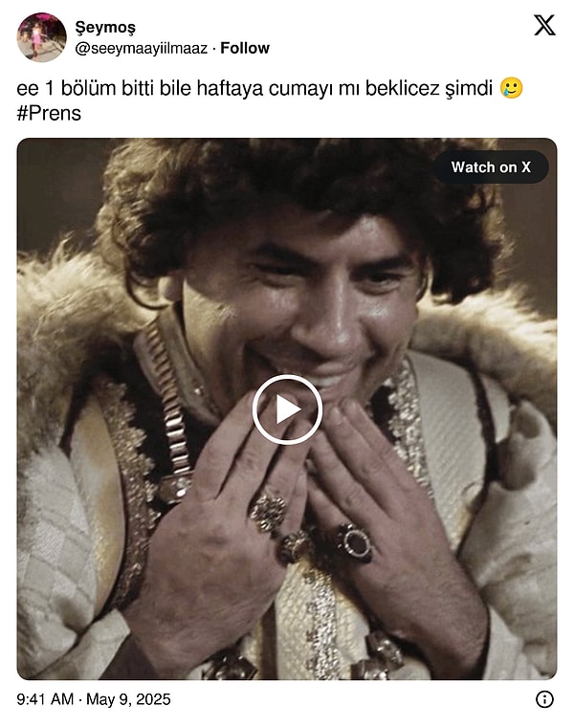This screenshot has height=728, width=574.
Task: Click the jeweled rings in video thumbnail
Action: pos(311,529)
